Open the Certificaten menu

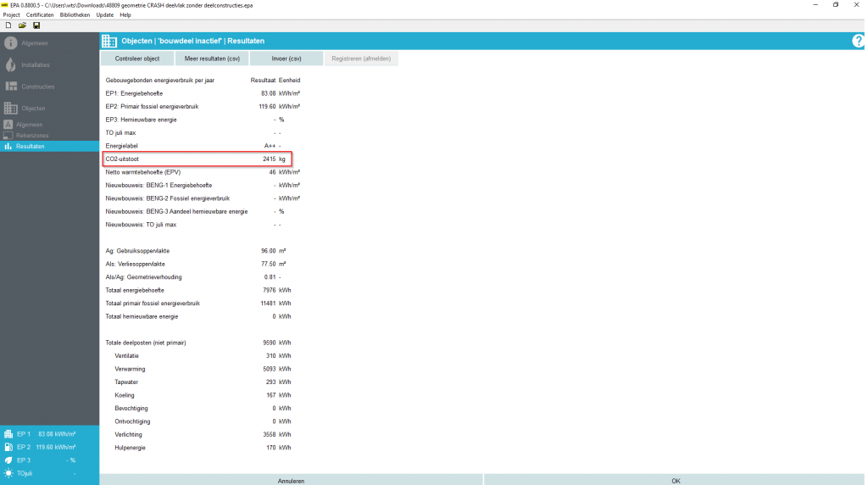[x=40, y=15]
